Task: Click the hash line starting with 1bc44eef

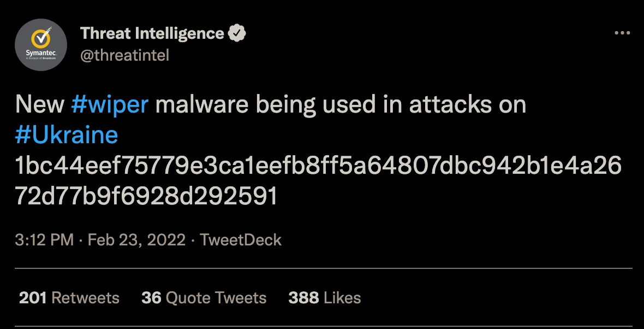Action: tap(319, 166)
